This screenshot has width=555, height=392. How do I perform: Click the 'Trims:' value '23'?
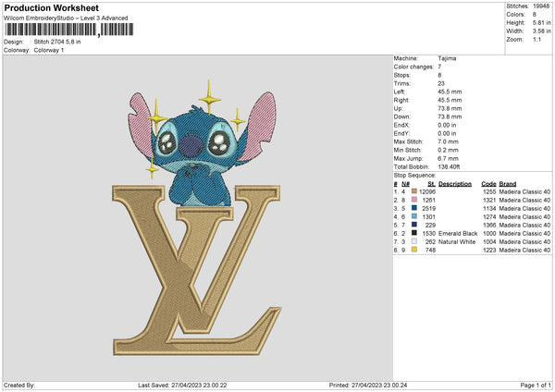click(x=441, y=83)
